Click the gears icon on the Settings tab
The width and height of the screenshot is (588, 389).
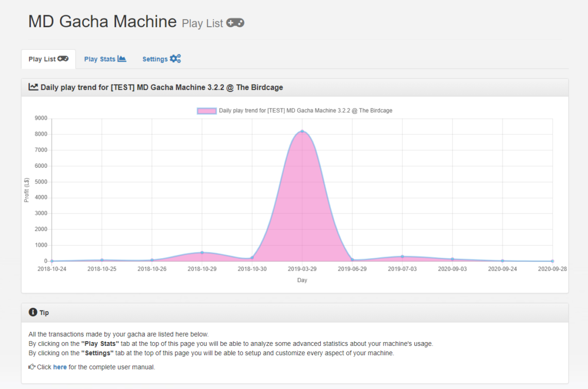[x=175, y=59]
